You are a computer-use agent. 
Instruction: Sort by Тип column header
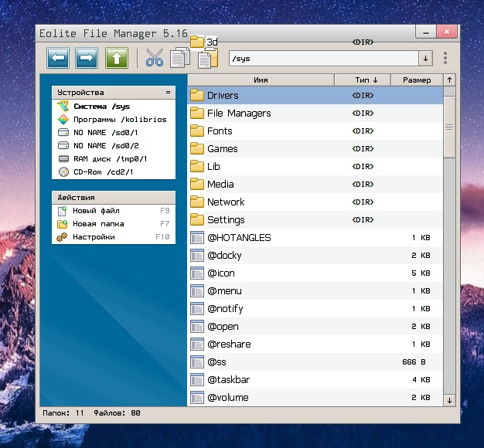361,80
